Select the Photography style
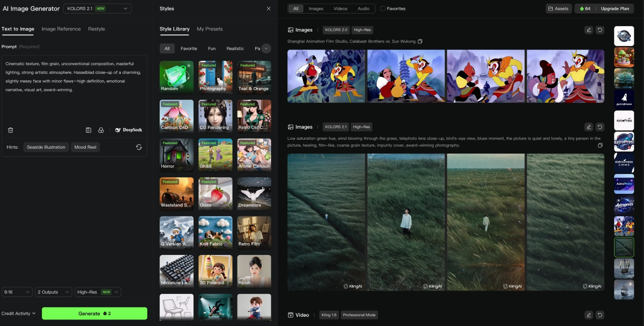The height and width of the screenshot is (326, 644). 215,77
